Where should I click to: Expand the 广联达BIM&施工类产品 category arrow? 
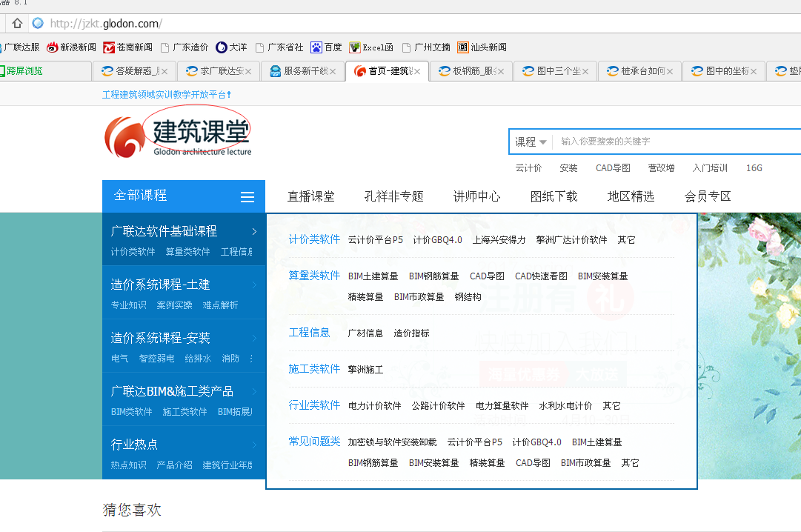coord(254,391)
